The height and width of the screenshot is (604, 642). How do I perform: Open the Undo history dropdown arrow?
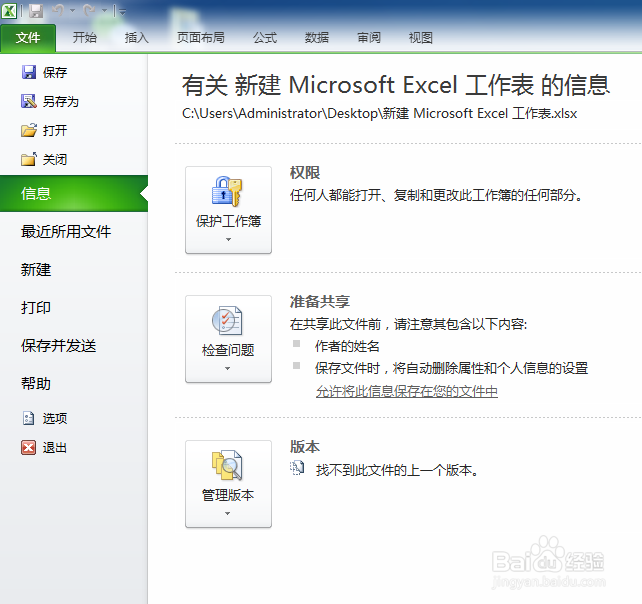click(73, 11)
